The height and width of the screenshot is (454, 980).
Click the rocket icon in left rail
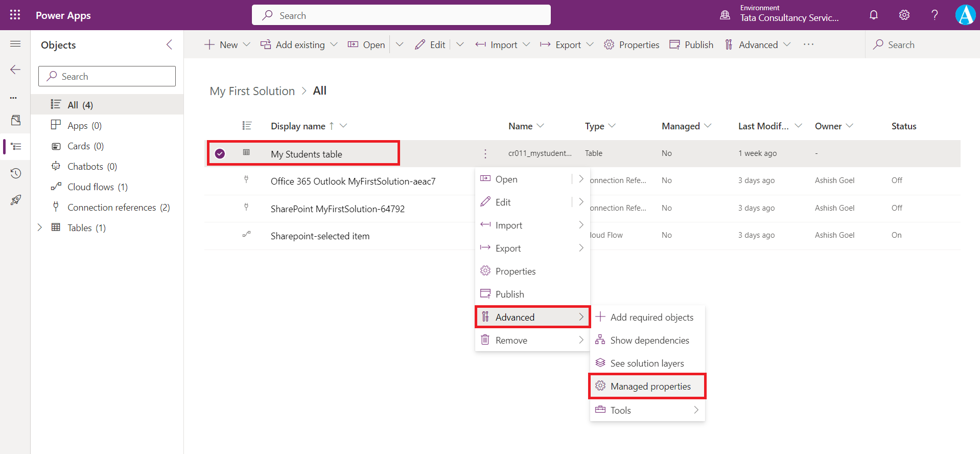tap(15, 200)
